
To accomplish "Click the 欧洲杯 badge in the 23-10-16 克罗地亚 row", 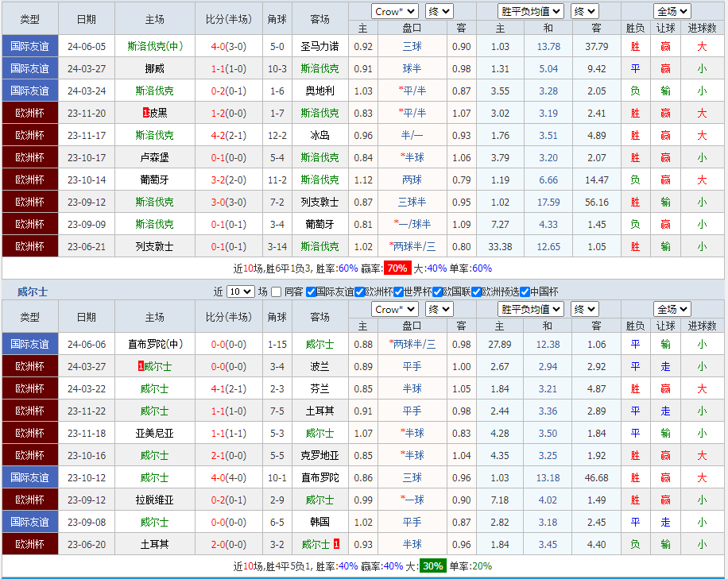I will (30, 456).
